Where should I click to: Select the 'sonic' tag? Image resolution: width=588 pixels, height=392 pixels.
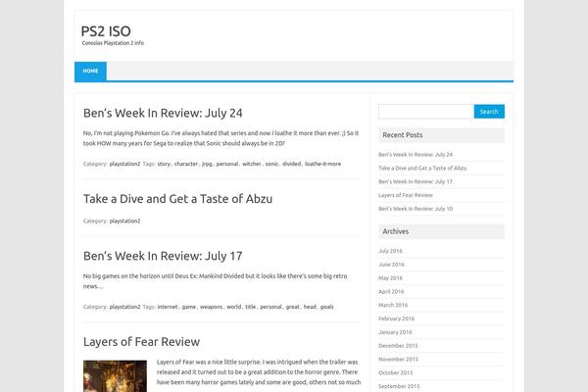271,164
